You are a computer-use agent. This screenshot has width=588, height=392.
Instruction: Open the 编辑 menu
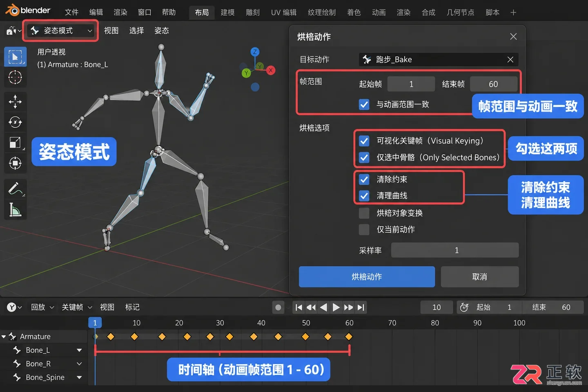(x=96, y=12)
